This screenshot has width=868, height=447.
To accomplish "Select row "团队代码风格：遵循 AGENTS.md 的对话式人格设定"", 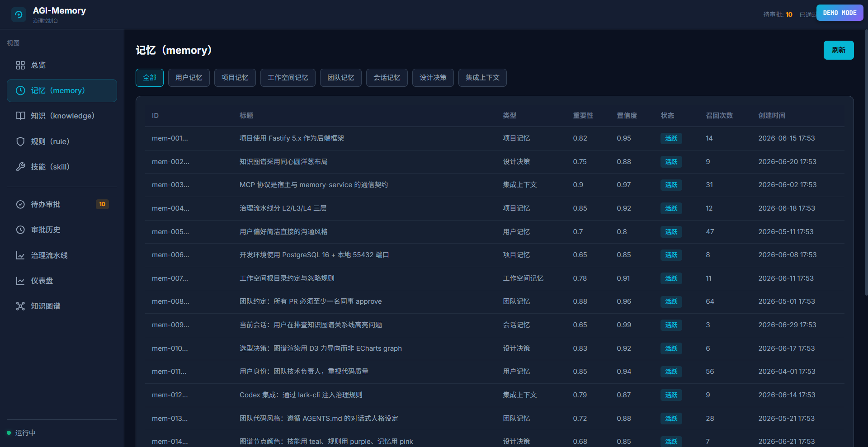I will point(495,419).
